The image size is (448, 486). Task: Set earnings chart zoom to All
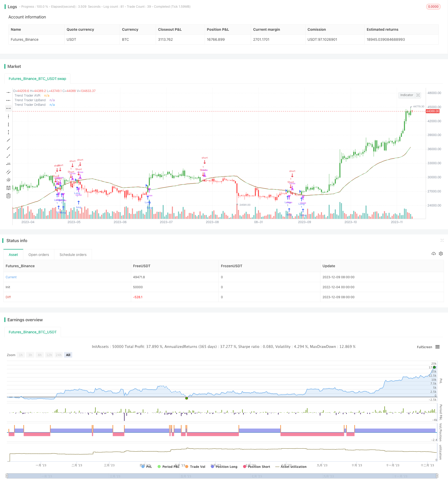[68, 355]
